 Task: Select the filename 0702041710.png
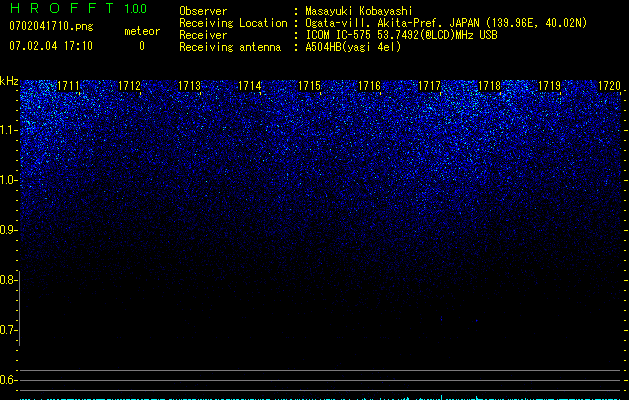pos(51,26)
